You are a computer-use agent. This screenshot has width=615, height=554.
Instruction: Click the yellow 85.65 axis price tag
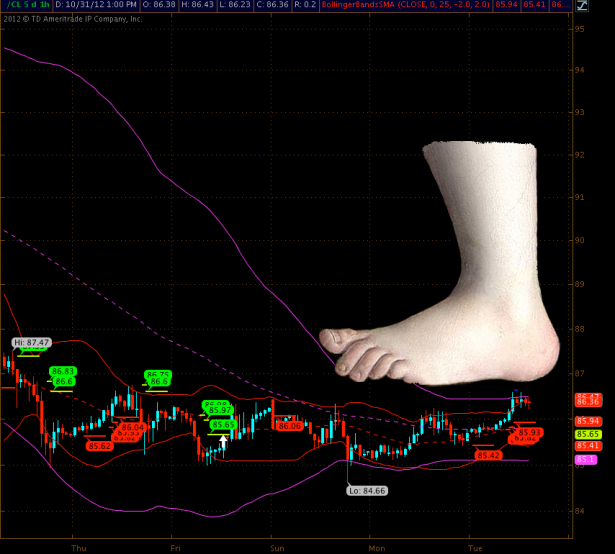click(x=587, y=434)
